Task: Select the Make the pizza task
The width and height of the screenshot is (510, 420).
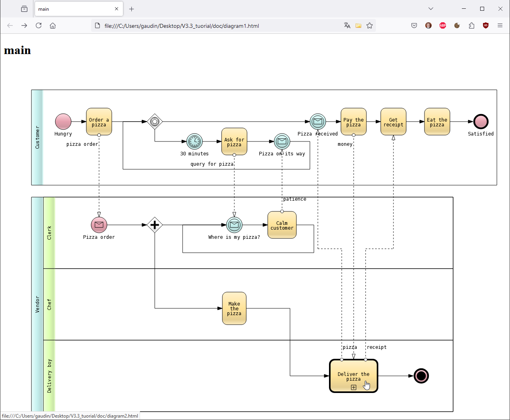Action: [234, 308]
